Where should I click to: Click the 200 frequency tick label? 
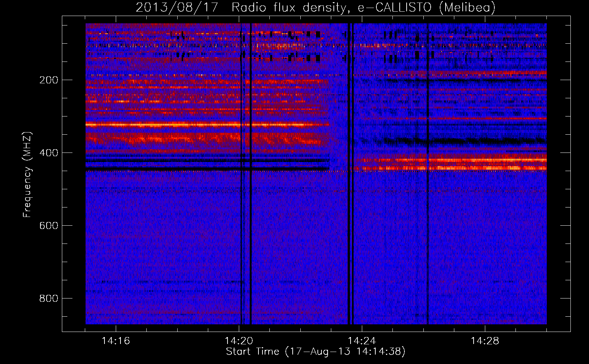[x=49, y=80]
